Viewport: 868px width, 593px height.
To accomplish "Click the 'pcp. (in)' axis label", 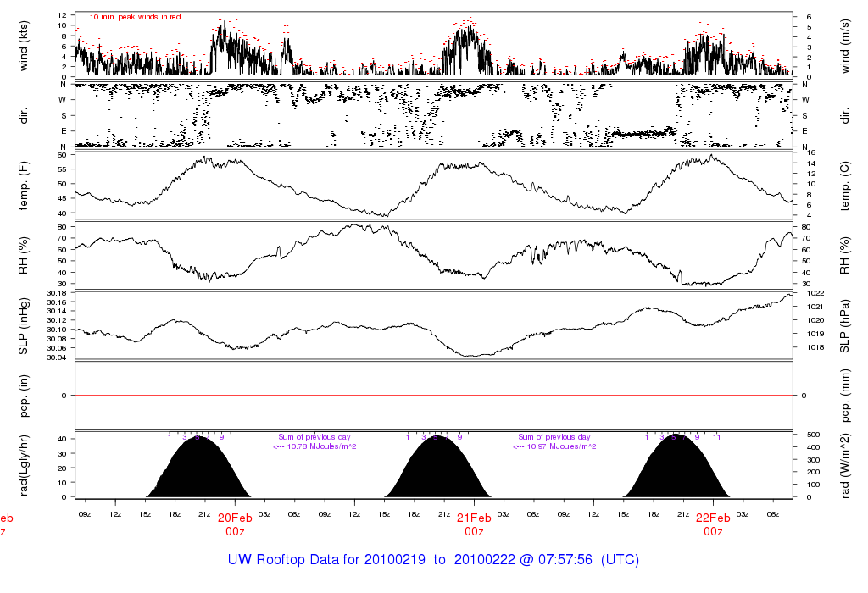I will pos(24,395).
